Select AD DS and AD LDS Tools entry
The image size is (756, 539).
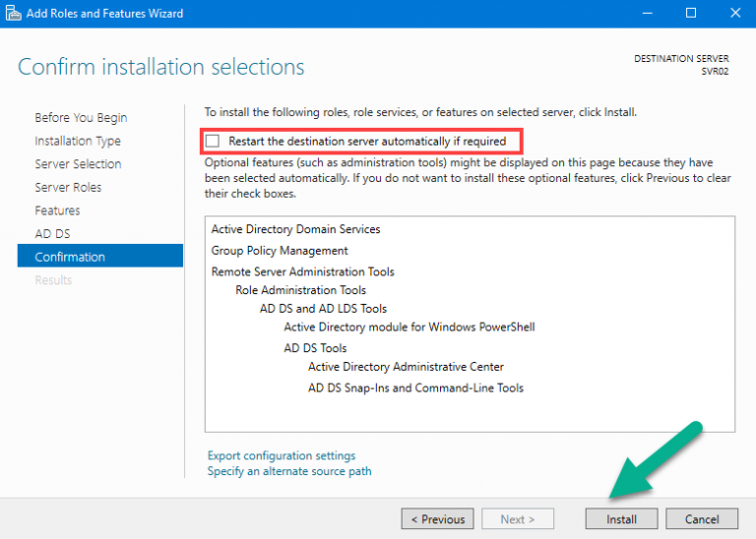pyautogui.click(x=323, y=308)
